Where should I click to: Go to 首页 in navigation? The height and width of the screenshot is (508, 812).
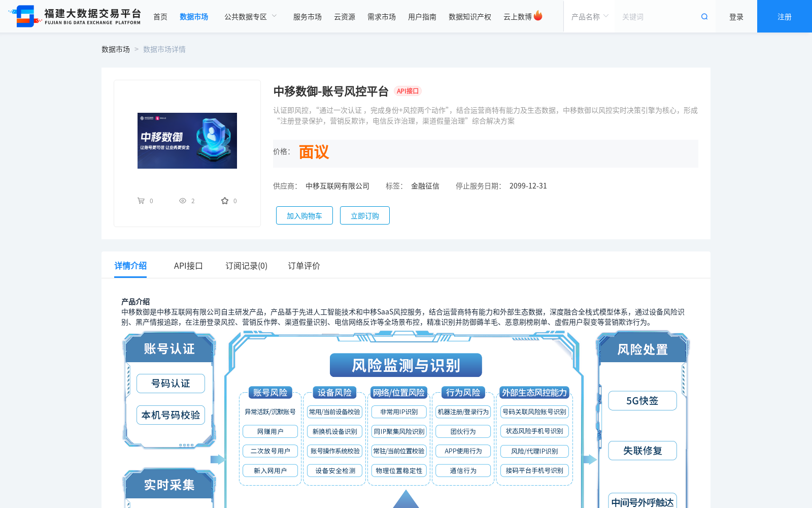(x=160, y=17)
